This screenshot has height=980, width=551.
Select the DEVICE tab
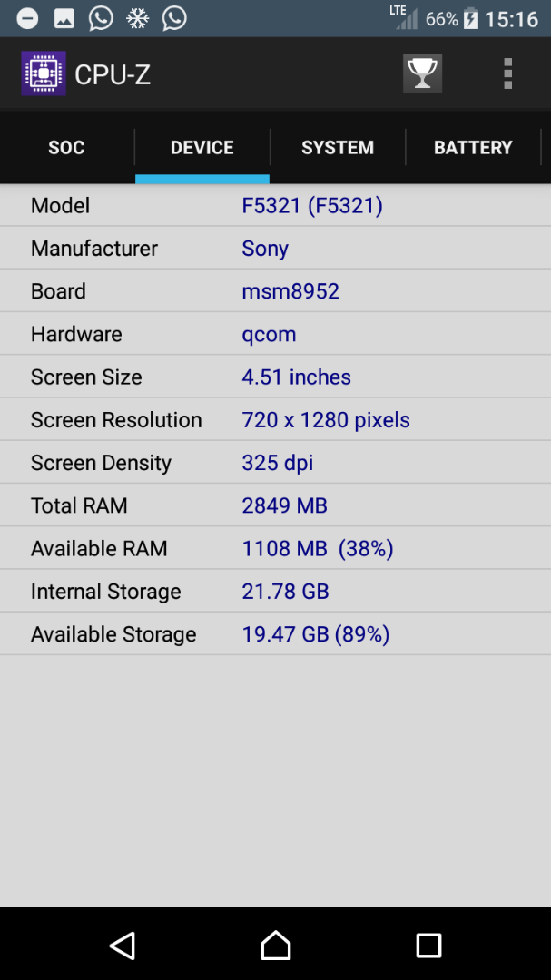[x=202, y=148]
